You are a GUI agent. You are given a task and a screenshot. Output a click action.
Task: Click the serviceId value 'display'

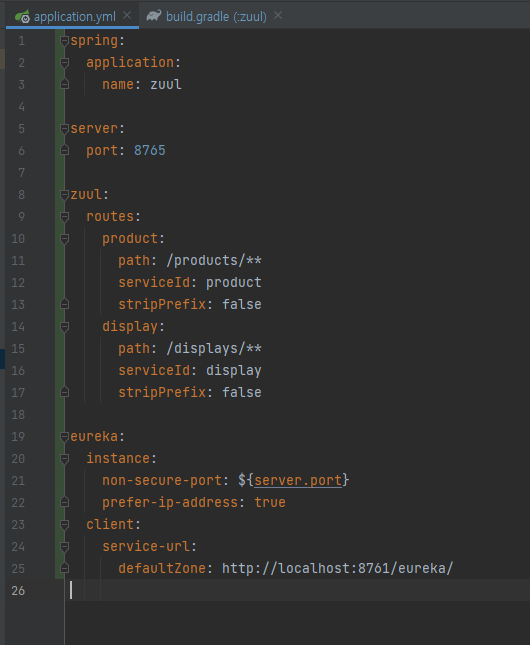(233, 371)
